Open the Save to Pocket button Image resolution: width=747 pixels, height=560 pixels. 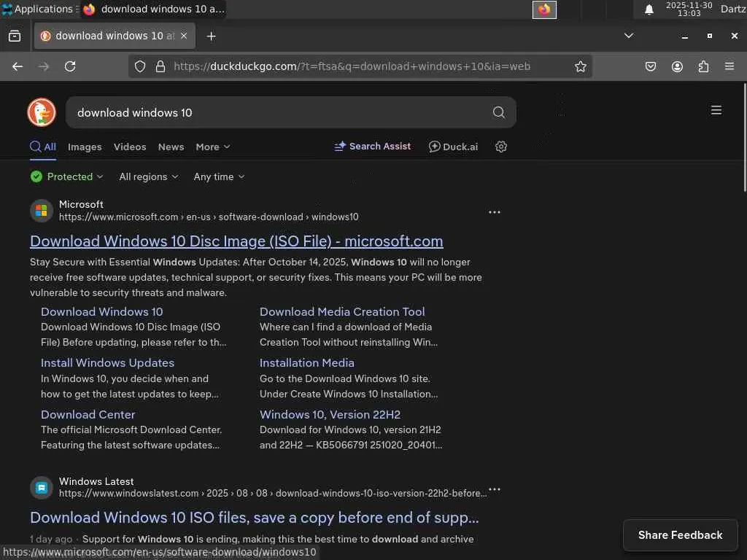click(x=650, y=66)
